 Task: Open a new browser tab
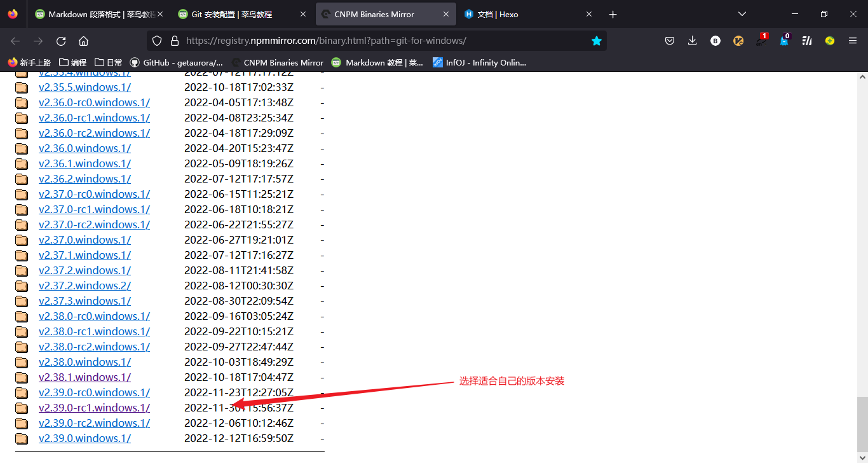[x=613, y=14]
